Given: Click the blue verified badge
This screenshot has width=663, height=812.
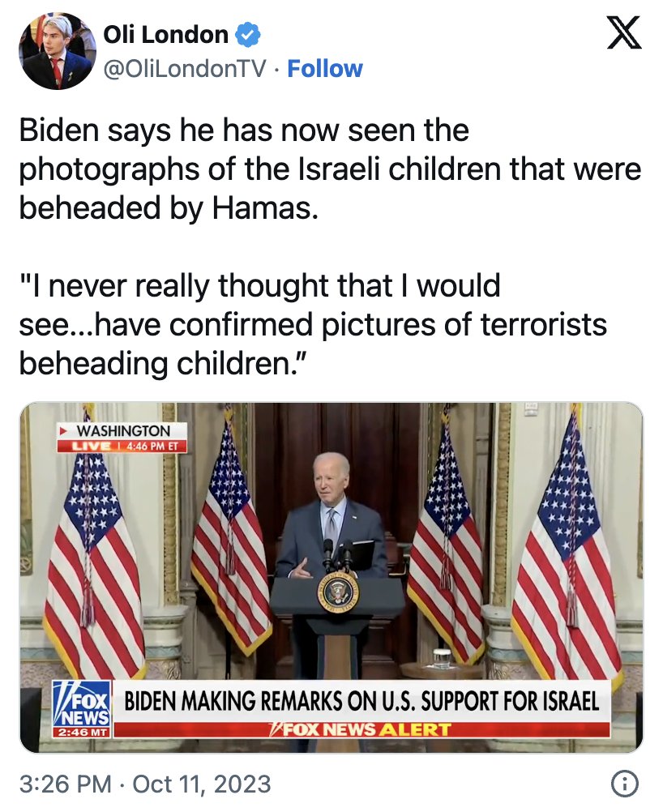Looking at the screenshot, I should [x=247, y=35].
